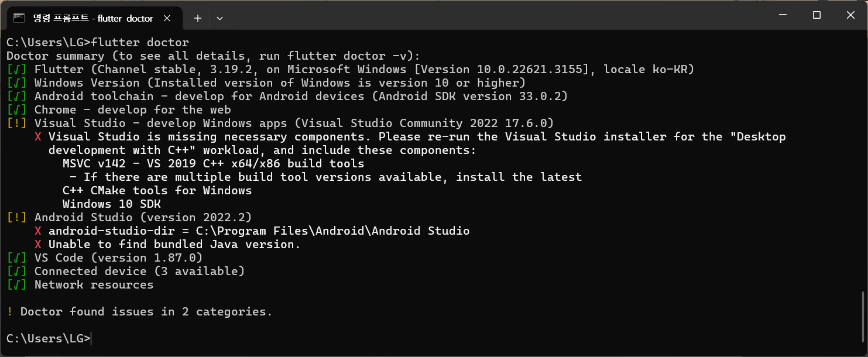Click the command prompt icon in tab
Viewport: 868px width, 357px height.
coord(19,18)
